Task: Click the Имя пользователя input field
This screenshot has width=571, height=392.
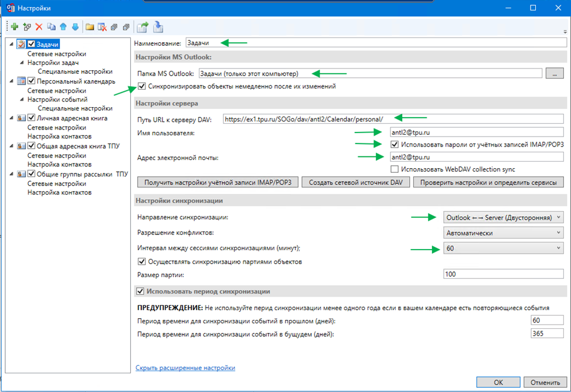Action: click(x=477, y=132)
